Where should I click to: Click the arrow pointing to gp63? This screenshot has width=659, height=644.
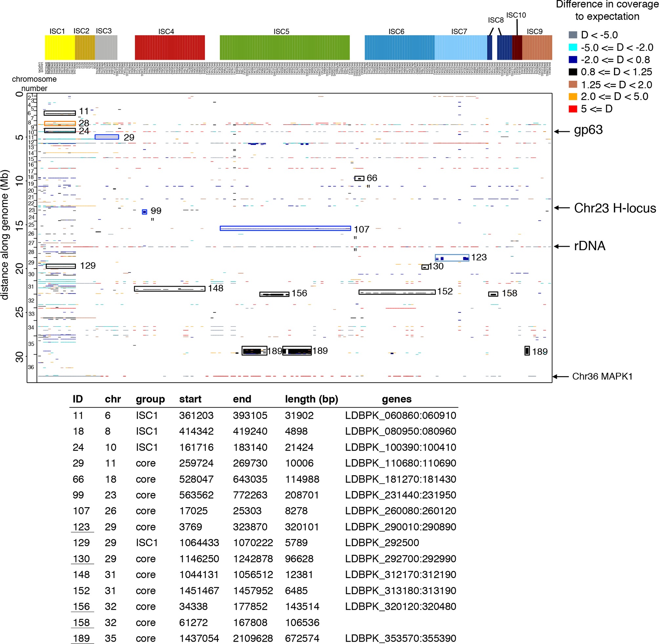click(561, 131)
